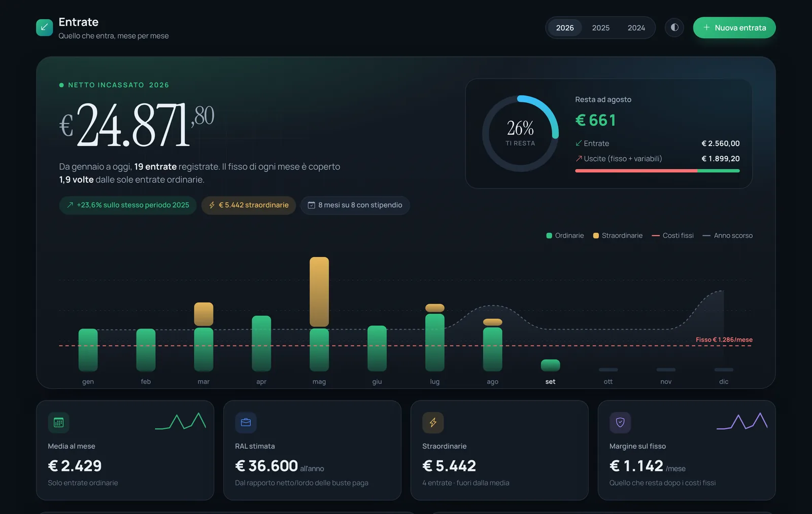Viewport: 812px width, 514px height.
Task: Click the lightning icon in the €5.442 straordinarie chip
Action: click(x=212, y=205)
